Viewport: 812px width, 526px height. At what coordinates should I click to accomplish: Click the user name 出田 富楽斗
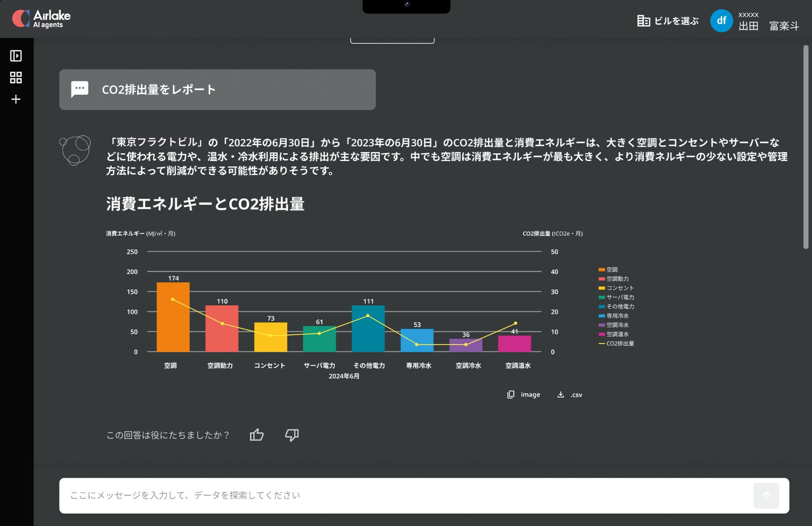tap(769, 26)
